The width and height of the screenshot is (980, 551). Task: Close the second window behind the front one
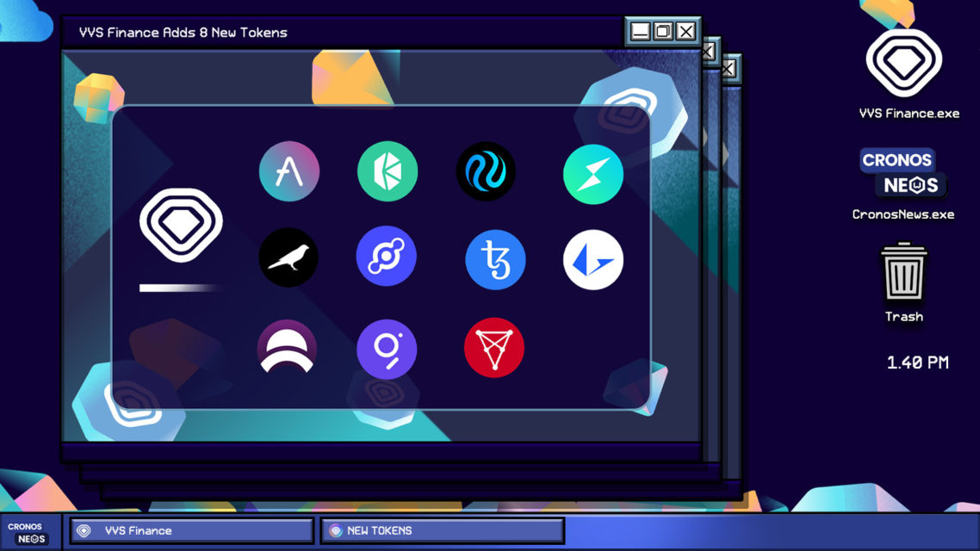tap(709, 52)
